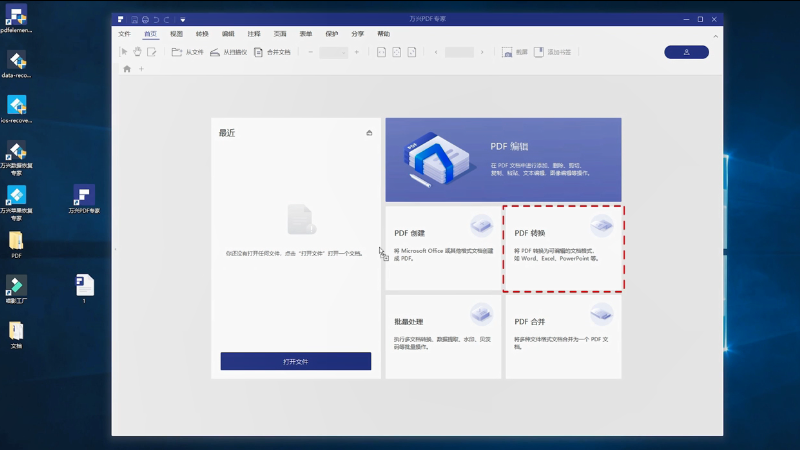Click the clear recent list icon beside 最近
The width and height of the screenshot is (800, 450).
(369, 133)
